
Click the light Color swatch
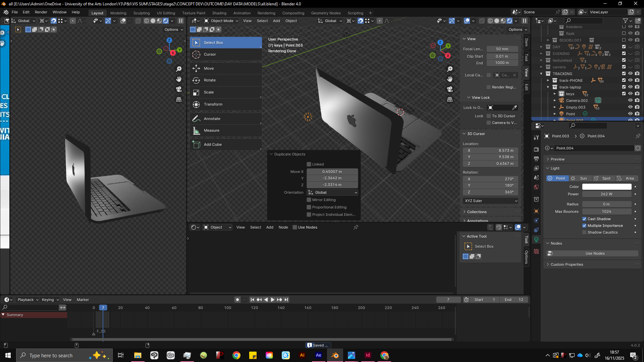coord(606,187)
